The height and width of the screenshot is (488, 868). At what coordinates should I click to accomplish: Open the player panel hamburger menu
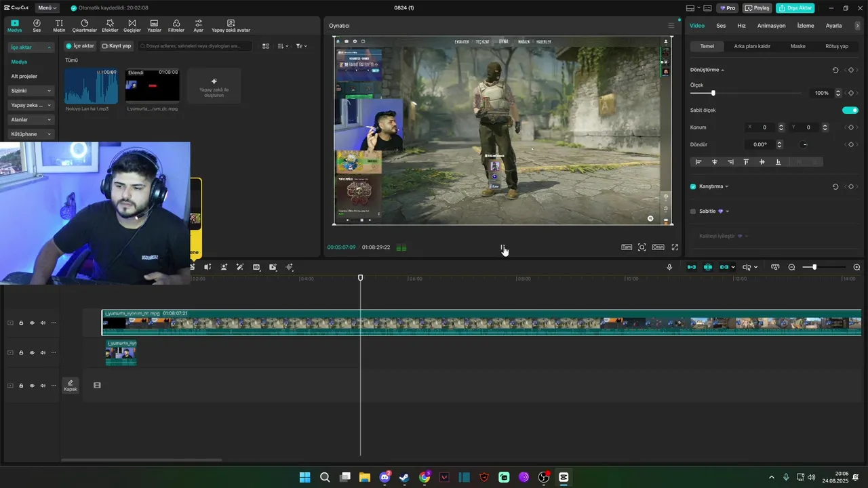coord(671,26)
